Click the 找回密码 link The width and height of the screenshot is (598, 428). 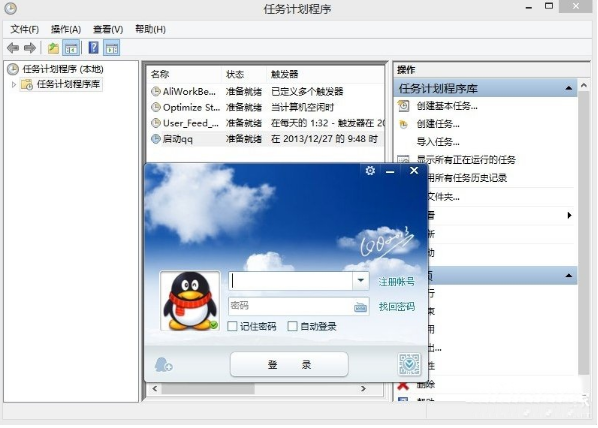tap(397, 307)
